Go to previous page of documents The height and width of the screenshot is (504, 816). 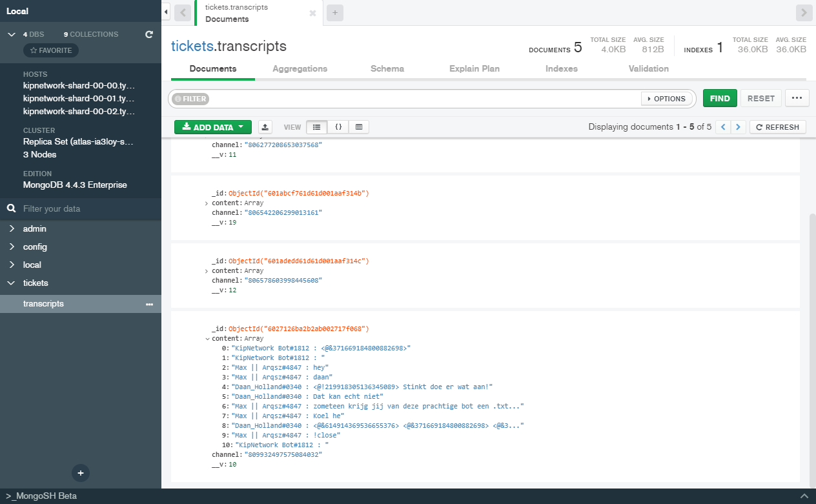(x=724, y=127)
